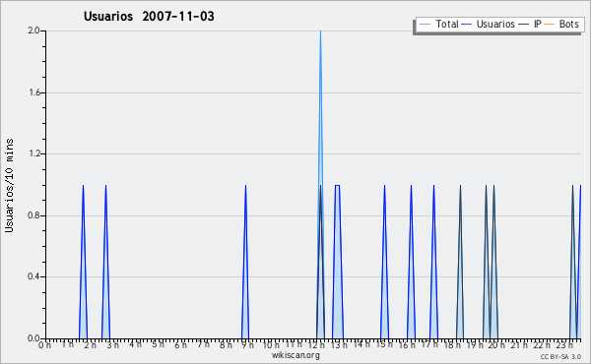Click the flat-topped peak near 13 h
The height and width of the screenshot is (364, 591).
click(x=337, y=262)
